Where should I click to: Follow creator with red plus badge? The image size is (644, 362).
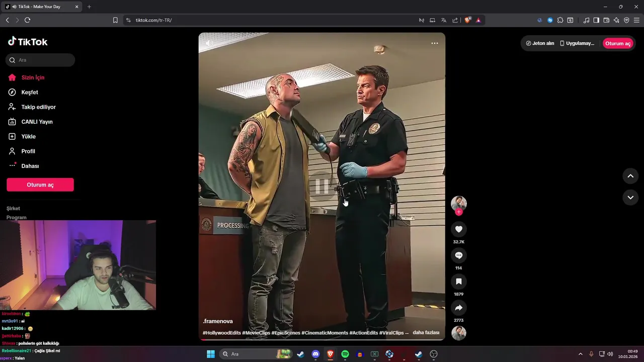[459, 212]
